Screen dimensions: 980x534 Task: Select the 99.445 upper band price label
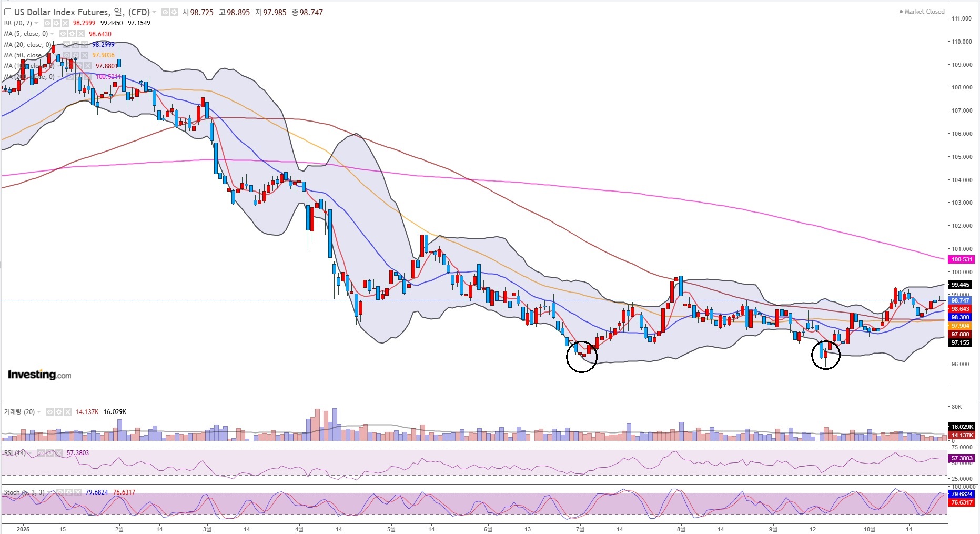(961, 285)
